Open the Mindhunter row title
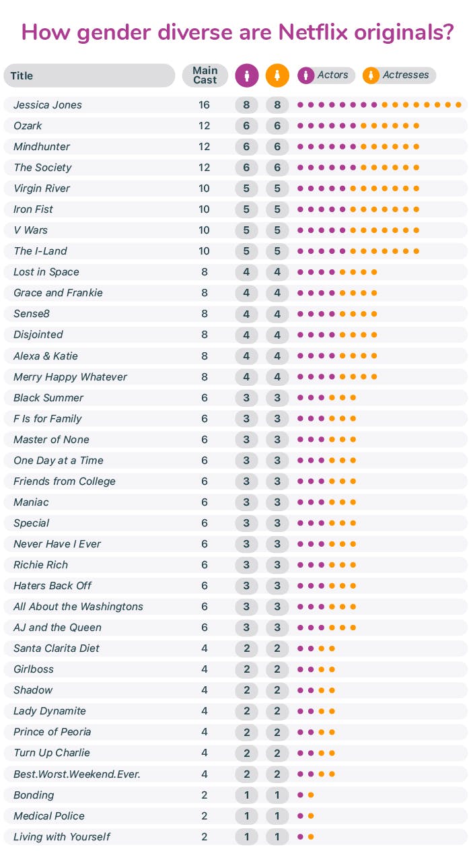This screenshot has height=868, width=471. pos(42,147)
